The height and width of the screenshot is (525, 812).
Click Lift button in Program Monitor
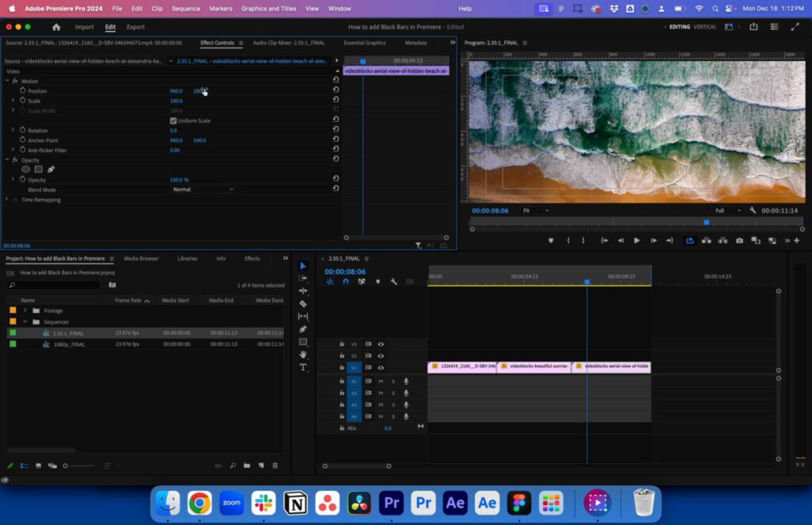click(x=706, y=240)
